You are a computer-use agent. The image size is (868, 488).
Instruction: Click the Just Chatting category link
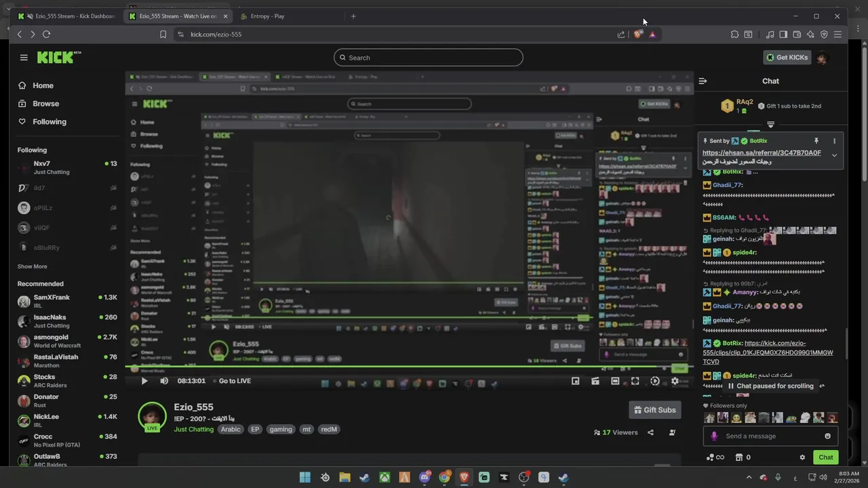(193, 429)
